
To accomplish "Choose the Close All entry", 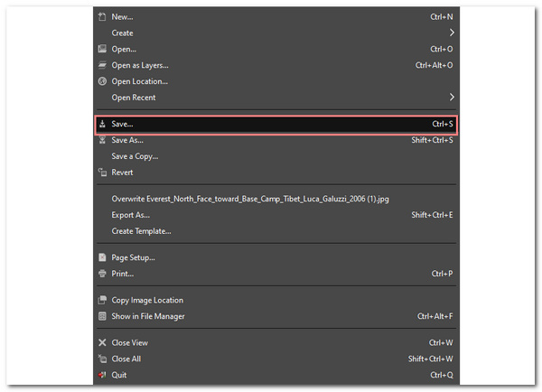I will pyautogui.click(x=276, y=359).
